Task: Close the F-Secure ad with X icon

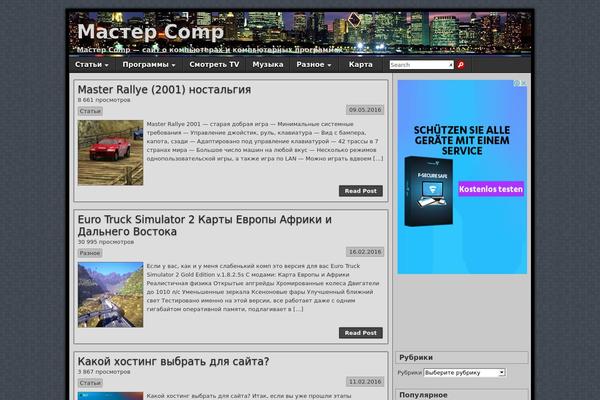Action: click(x=524, y=83)
